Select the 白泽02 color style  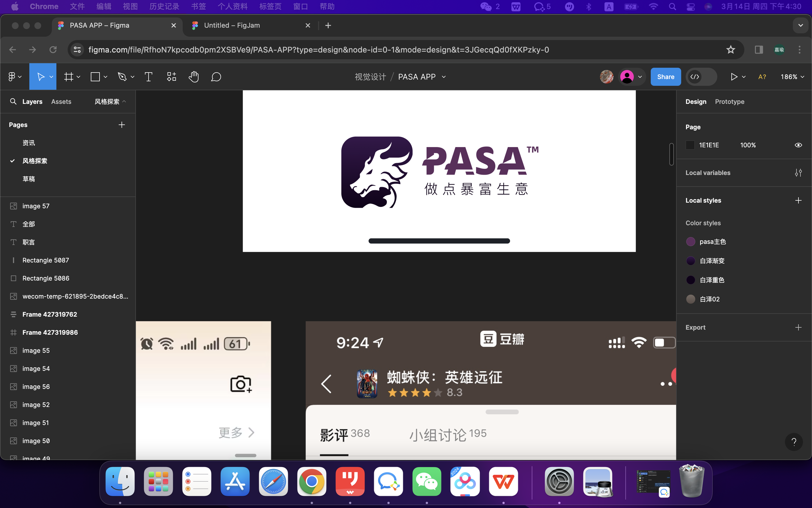[x=703, y=299]
